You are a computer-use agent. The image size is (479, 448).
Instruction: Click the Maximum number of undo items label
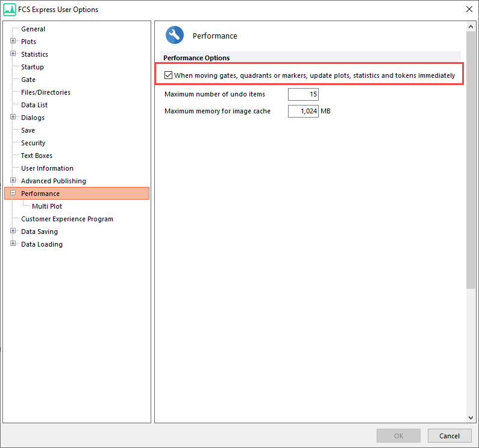[x=214, y=94]
